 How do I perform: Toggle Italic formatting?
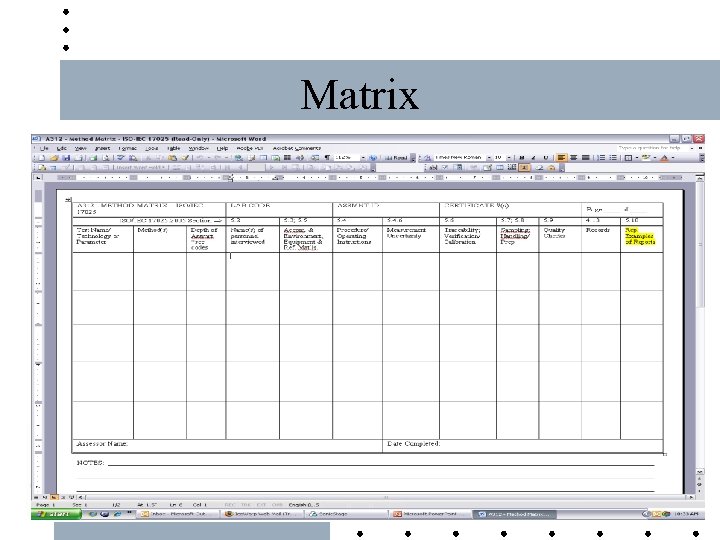click(533, 158)
